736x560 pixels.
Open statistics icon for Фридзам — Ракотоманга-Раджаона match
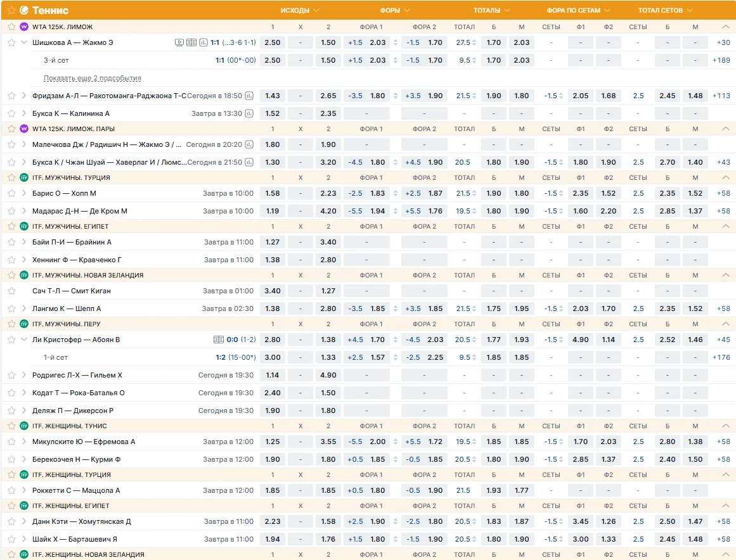click(249, 96)
